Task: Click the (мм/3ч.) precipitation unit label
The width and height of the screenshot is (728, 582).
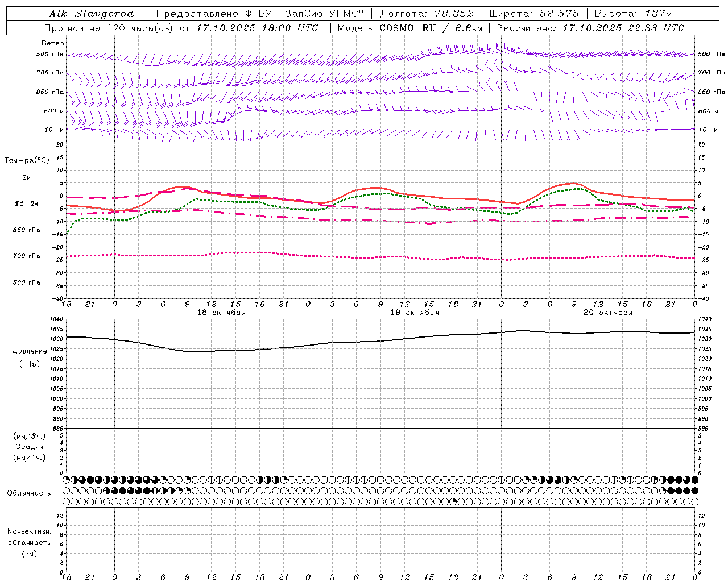Action: coord(30,436)
